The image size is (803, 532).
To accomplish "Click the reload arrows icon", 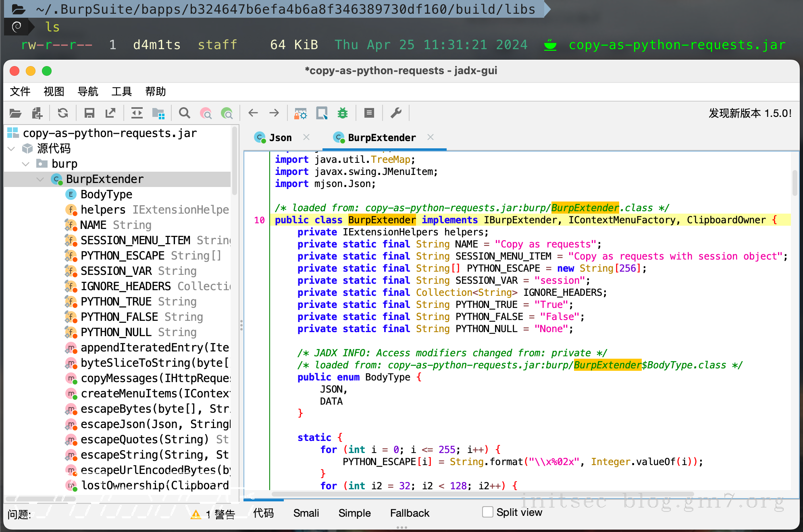I will pyautogui.click(x=63, y=113).
